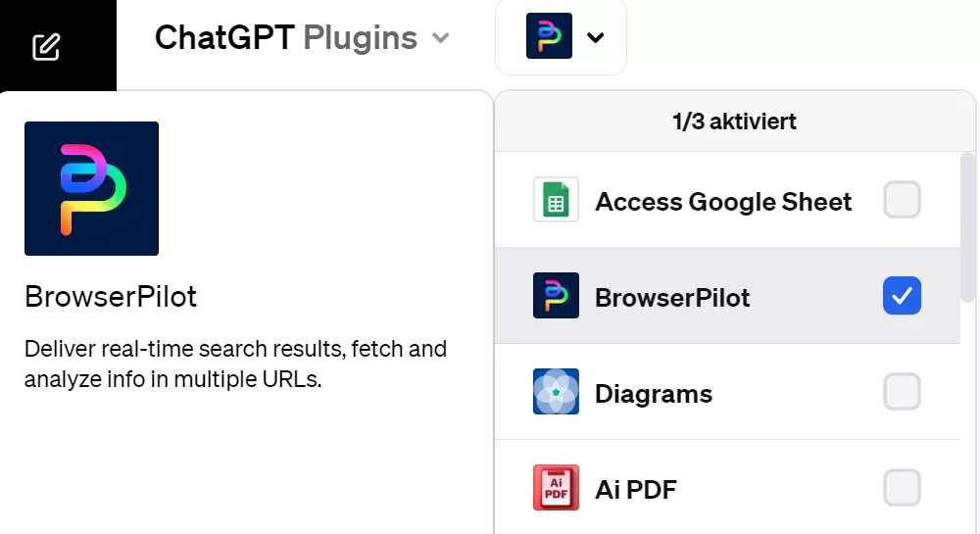Click the Ai PDF plugin icon
The height and width of the screenshot is (534, 980).
tap(556, 487)
